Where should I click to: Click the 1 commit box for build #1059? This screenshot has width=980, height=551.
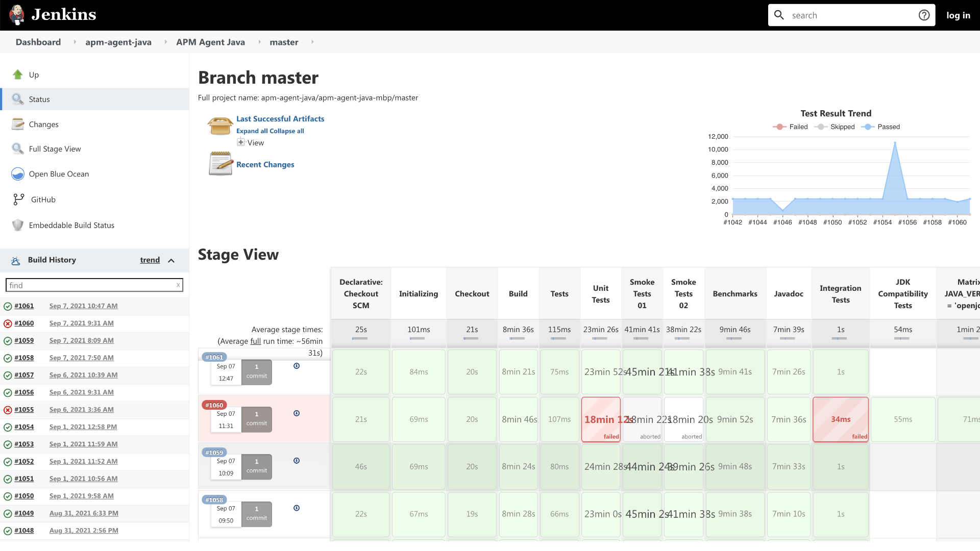point(257,467)
